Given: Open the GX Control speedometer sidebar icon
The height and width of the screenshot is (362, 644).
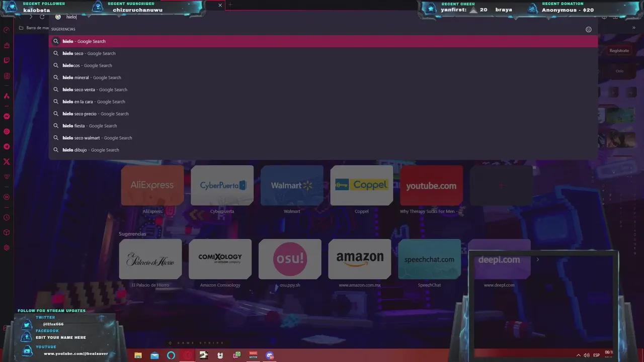Looking at the screenshot, I should pyautogui.click(x=7, y=30).
